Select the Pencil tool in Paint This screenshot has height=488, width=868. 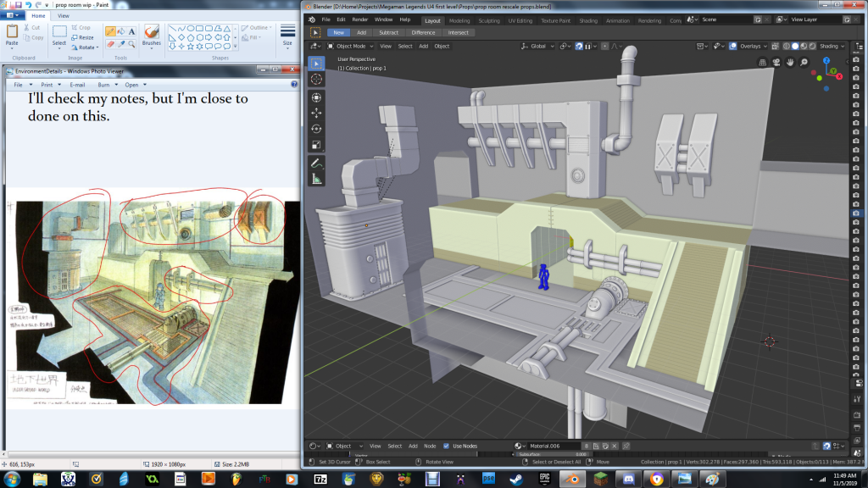pyautogui.click(x=111, y=31)
